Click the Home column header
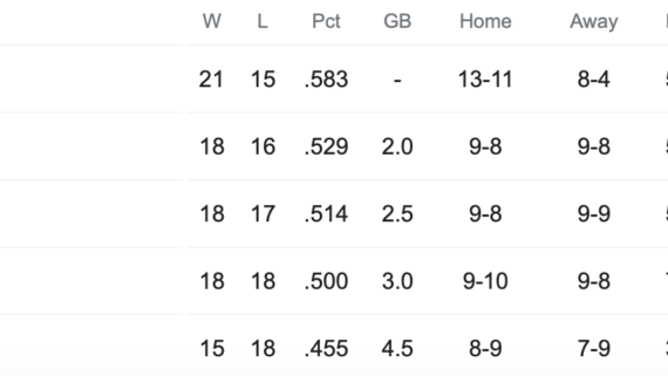The height and width of the screenshot is (376, 668). pos(485,21)
